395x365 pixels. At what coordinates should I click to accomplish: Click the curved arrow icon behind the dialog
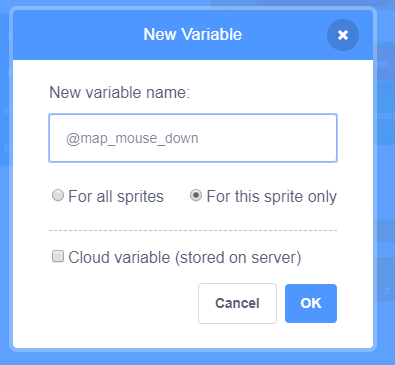[x=385, y=291]
